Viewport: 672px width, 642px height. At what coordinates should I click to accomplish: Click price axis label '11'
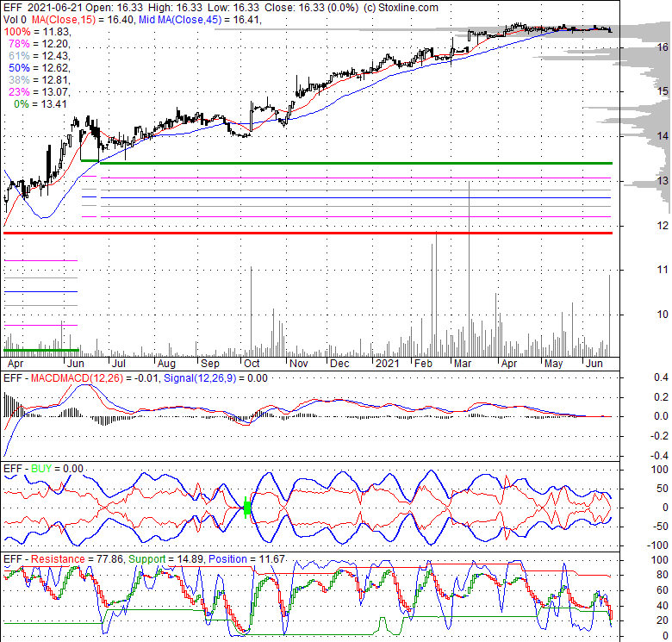coord(663,270)
